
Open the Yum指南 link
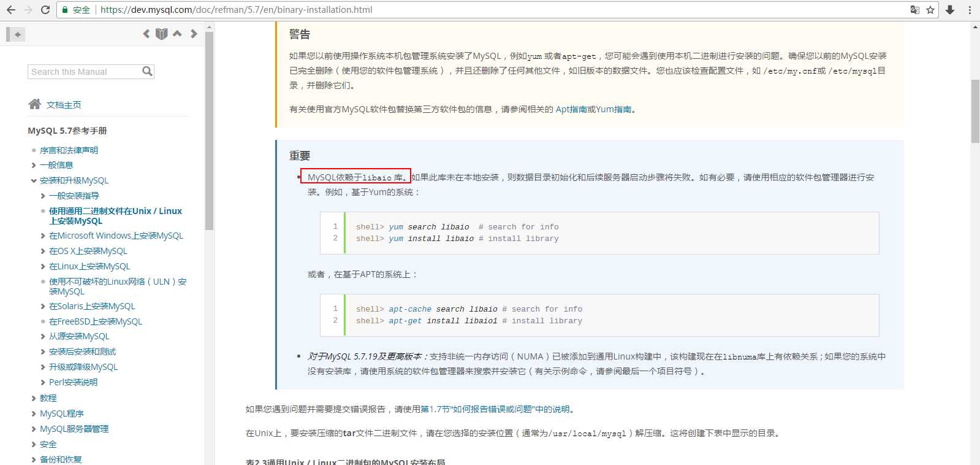[x=613, y=109]
